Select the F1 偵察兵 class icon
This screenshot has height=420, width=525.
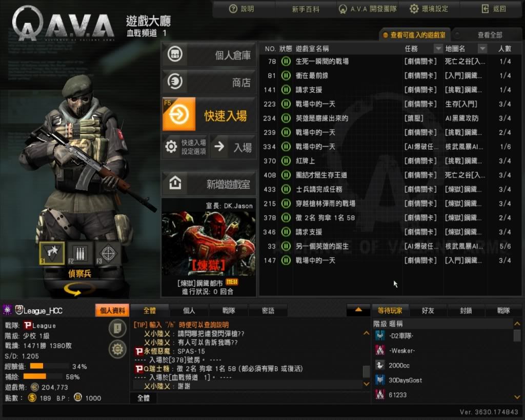pos(52,253)
